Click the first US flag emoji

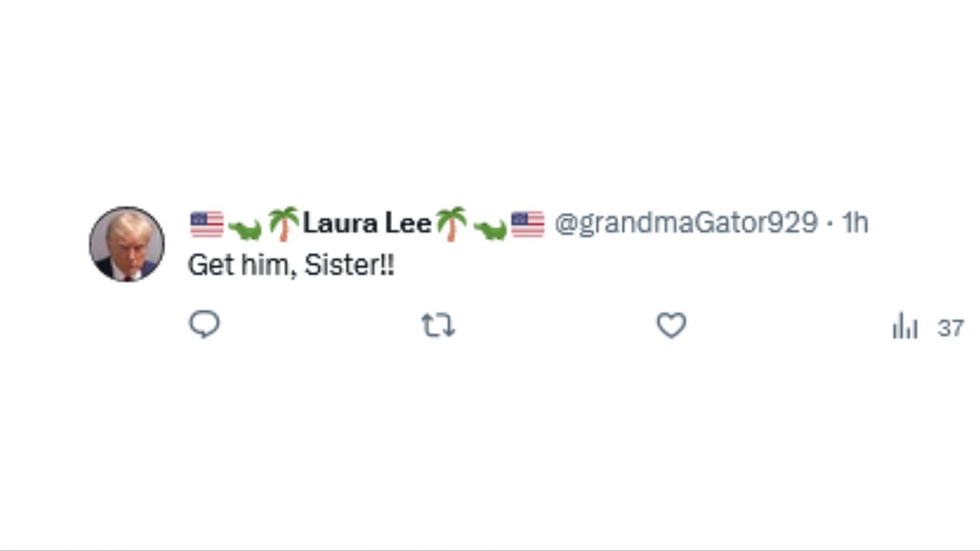(207, 224)
